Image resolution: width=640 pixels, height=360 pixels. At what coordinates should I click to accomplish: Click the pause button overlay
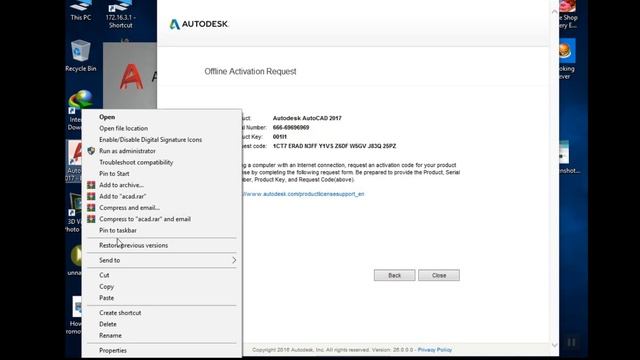[x=571, y=342]
